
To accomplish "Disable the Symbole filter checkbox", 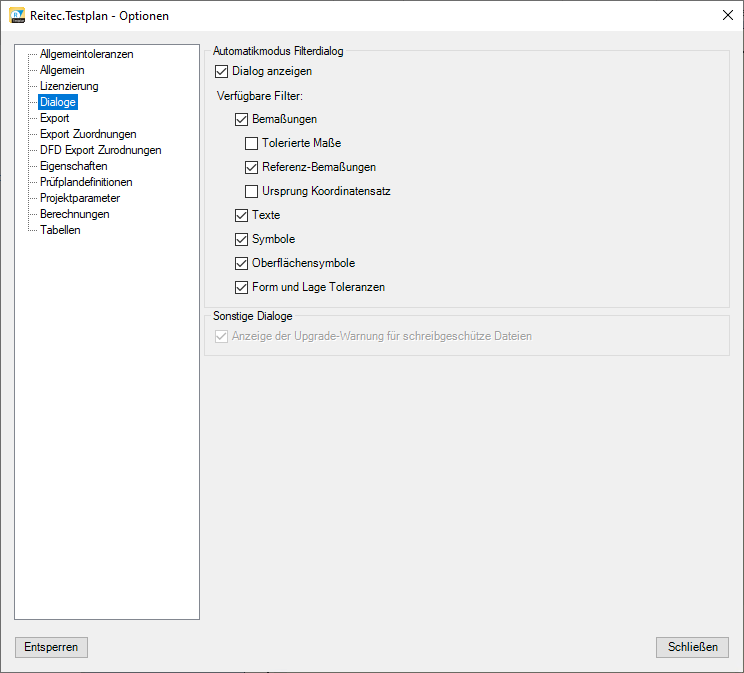I will click(x=242, y=239).
